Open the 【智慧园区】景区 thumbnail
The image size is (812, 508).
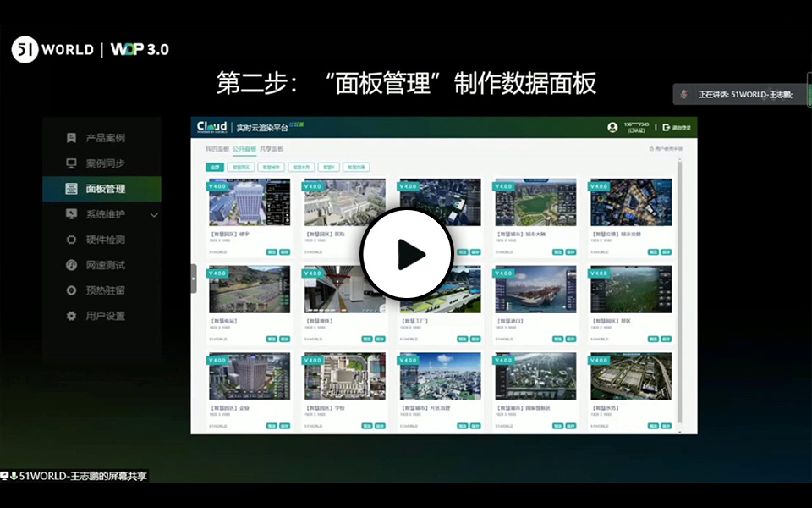(631, 290)
